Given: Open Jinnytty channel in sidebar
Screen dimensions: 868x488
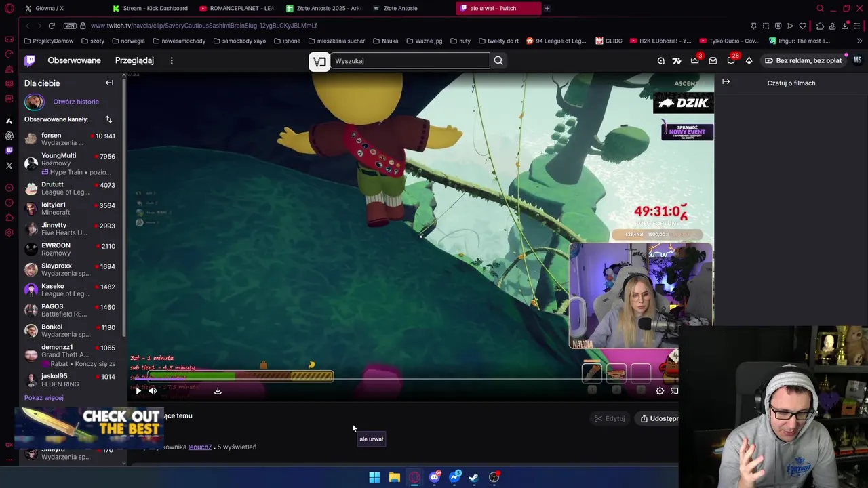Looking at the screenshot, I should click(x=71, y=228).
